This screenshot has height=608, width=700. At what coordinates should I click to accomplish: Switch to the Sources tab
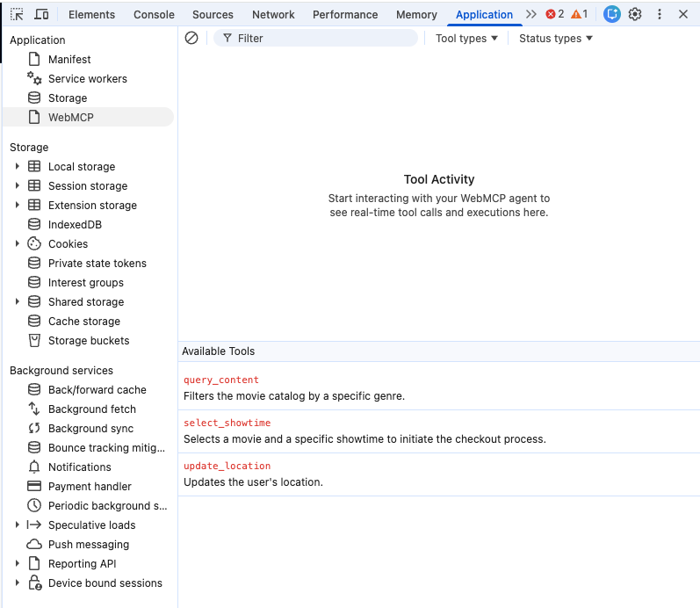click(213, 15)
